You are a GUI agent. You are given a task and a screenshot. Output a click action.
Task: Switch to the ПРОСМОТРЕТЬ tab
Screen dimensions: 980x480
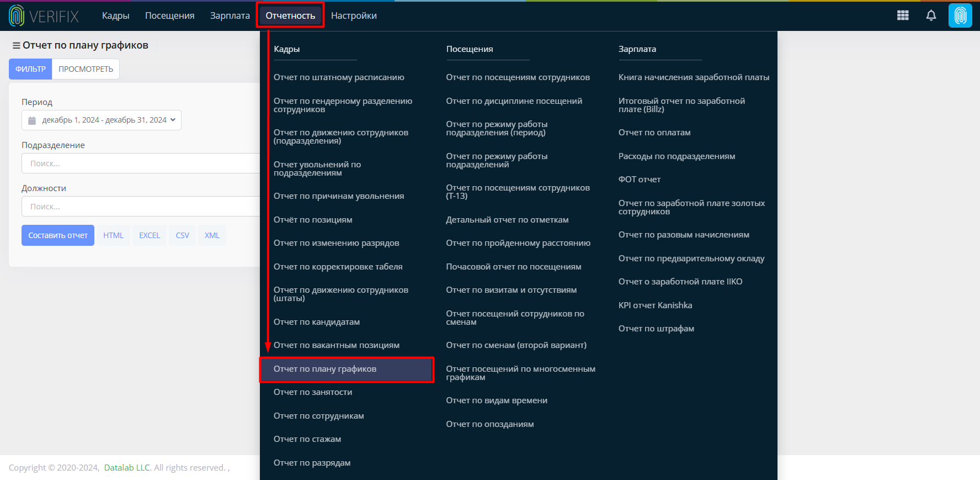pos(86,69)
